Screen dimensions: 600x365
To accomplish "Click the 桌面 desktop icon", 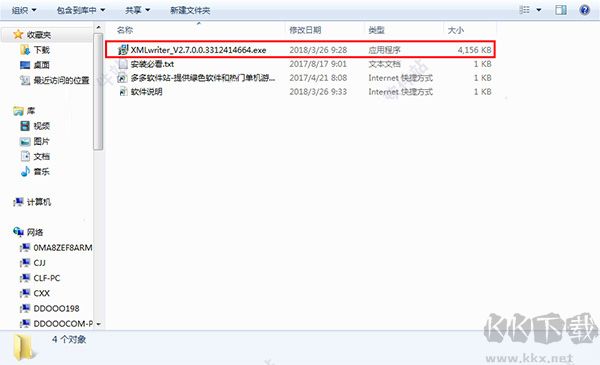I will click(25, 65).
